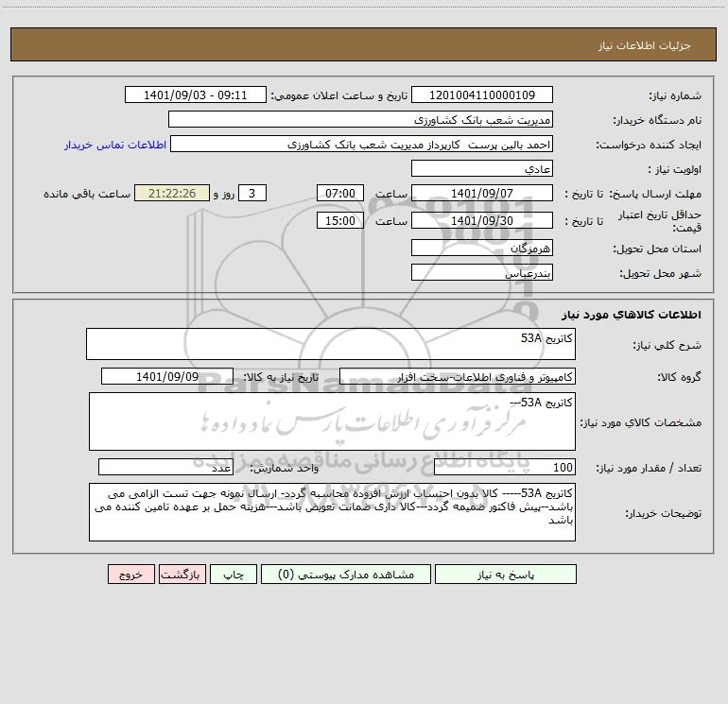
Task: Click the شماره نیاز label
Action: [675, 95]
